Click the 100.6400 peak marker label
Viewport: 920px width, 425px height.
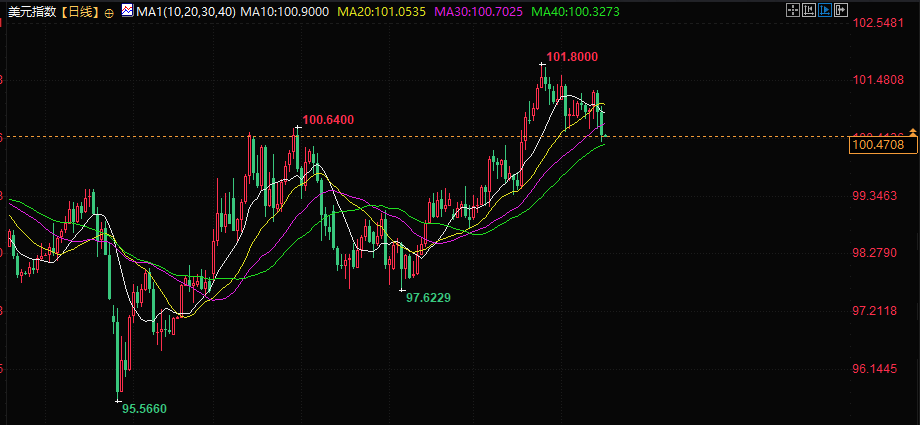click(x=328, y=120)
